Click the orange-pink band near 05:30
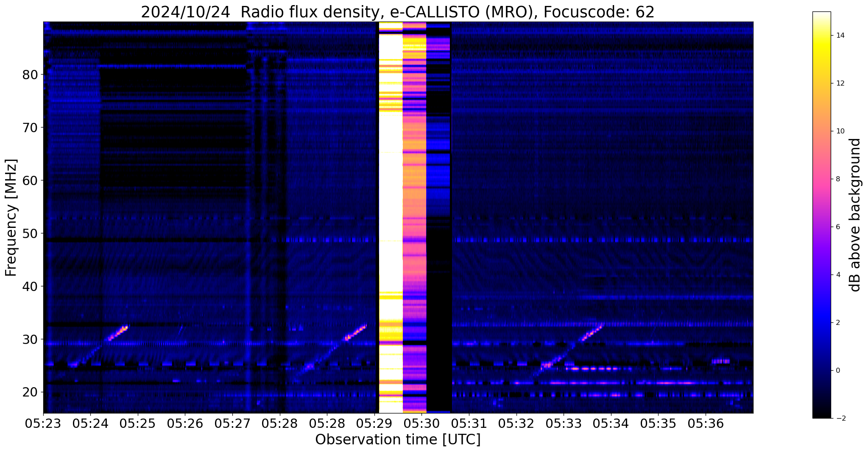This screenshot has height=452, width=868. pos(414,217)
